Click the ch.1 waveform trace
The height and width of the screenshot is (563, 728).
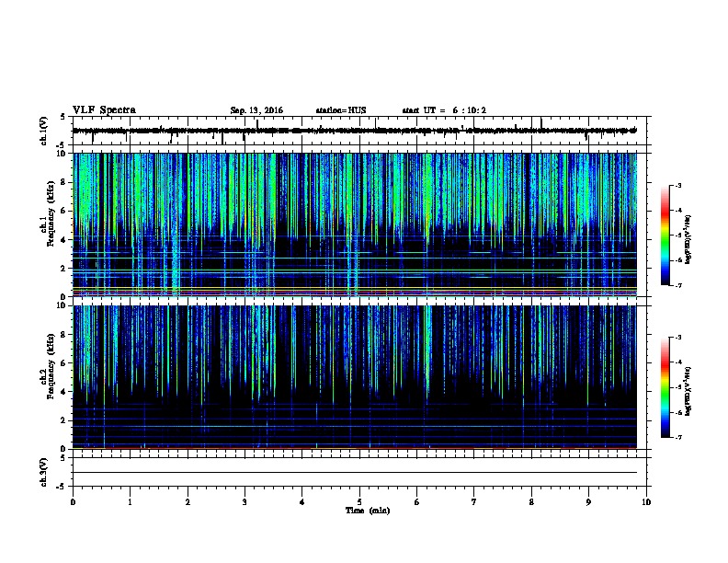pyautogui.click(x=355, y=131)
